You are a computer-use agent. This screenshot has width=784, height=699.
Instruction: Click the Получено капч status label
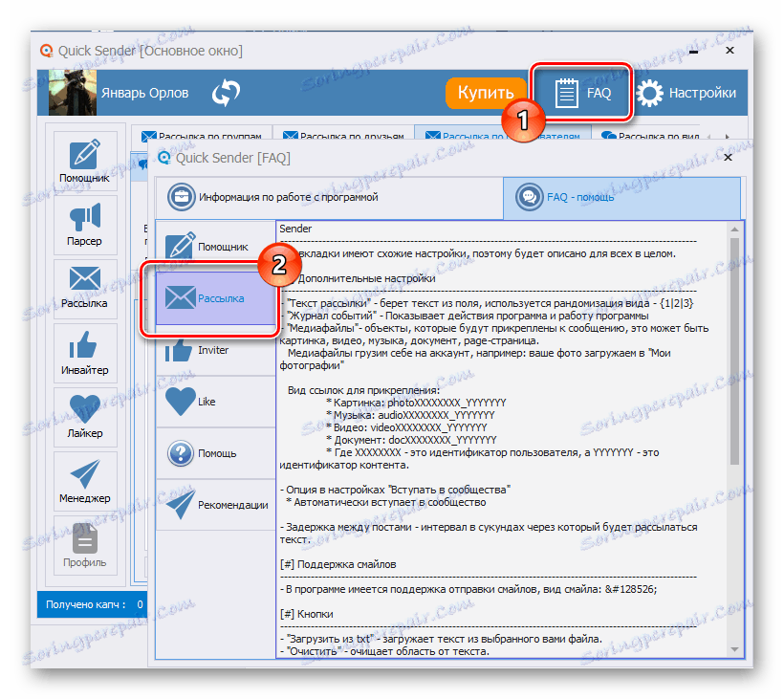point(85,604)
